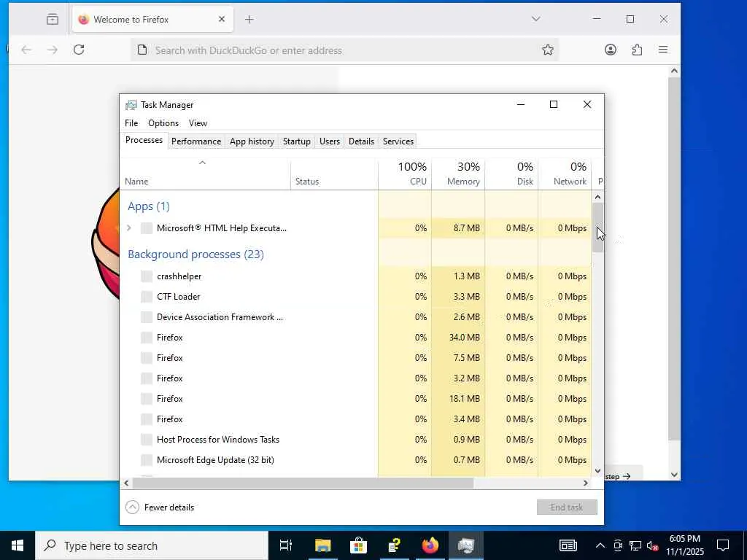Viewport: 747px width, 560px height.
Task: Select the crashhelper process
Action: tap(355, 276)
